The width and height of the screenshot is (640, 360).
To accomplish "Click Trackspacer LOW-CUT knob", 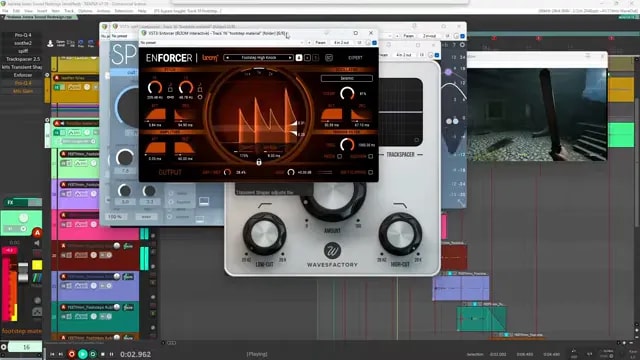I will [264, 234].
